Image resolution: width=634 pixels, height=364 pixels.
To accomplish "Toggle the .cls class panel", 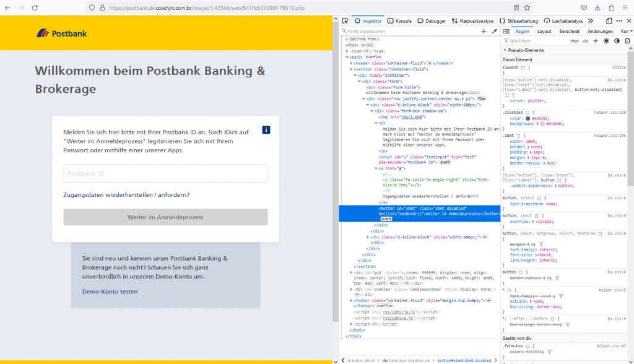I will [584, 41].
